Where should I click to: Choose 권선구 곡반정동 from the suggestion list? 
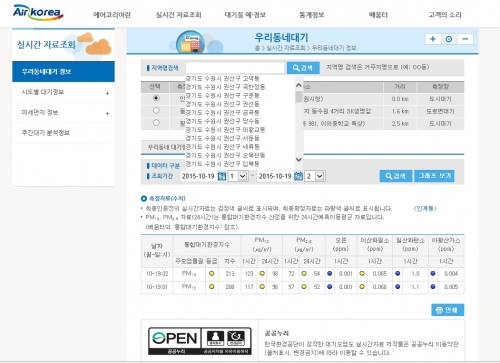[225, 87]
